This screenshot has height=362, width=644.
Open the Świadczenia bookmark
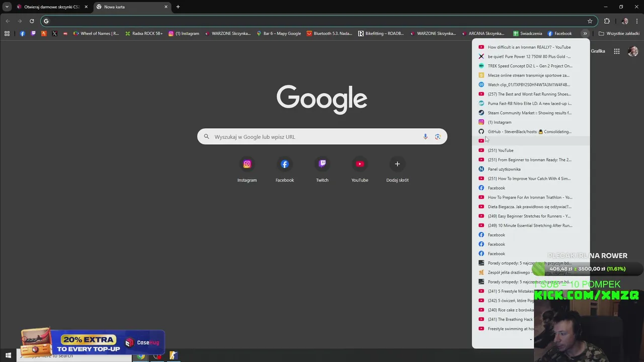click(527, 34)
